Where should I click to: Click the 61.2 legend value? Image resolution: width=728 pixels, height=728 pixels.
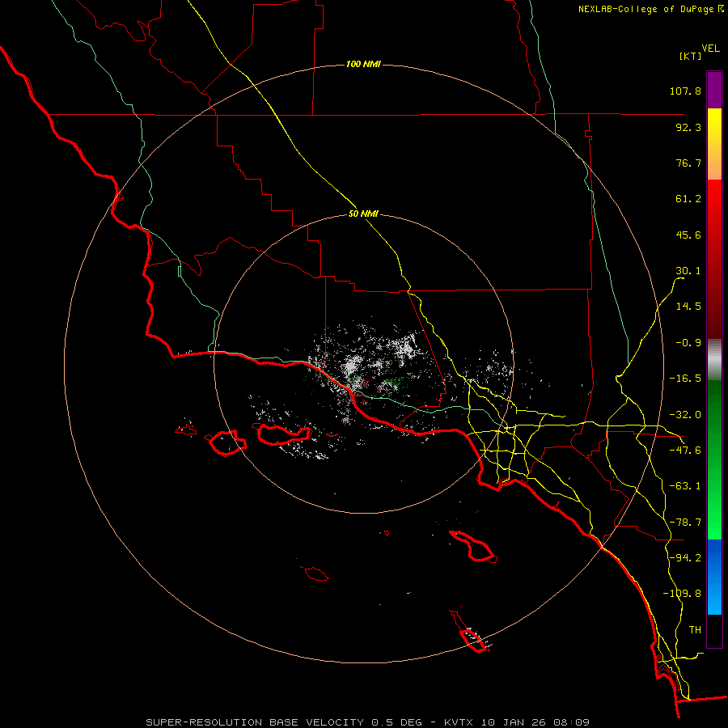coord(688,199)
